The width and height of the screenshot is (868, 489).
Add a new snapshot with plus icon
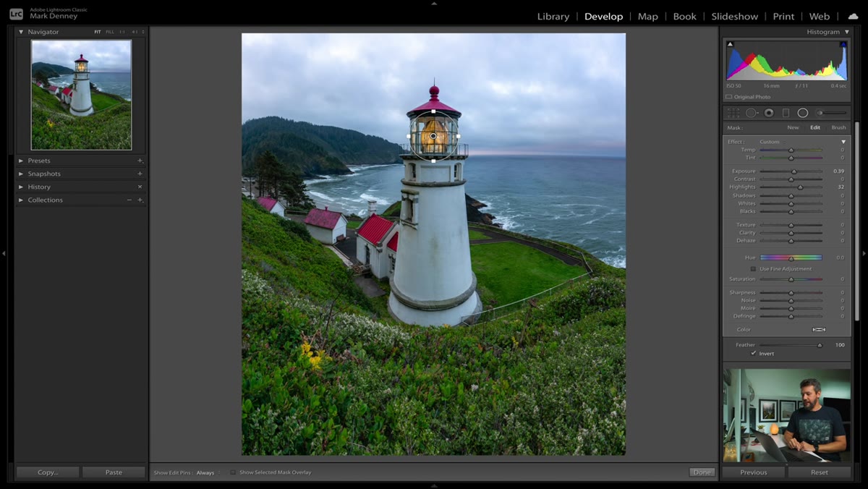(x=140, y=174)
